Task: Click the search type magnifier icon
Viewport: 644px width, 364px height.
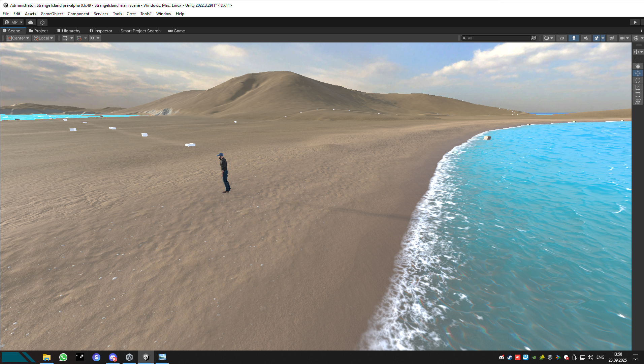Action: pos(464,38)
